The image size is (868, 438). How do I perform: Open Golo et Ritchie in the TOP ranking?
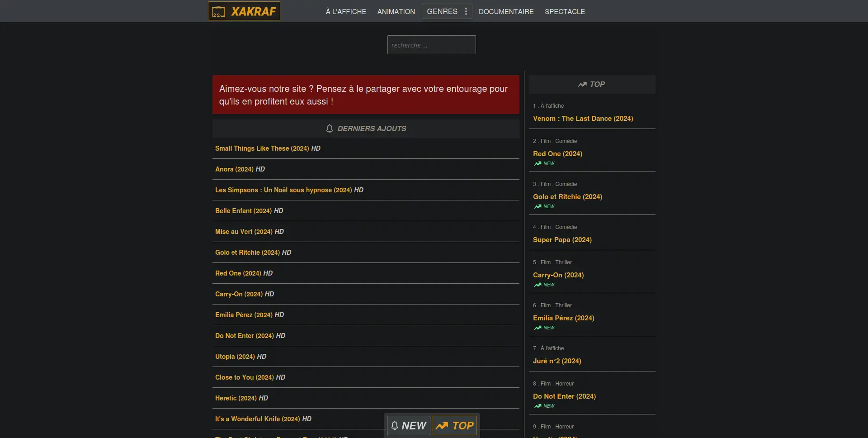pyautogui.click(x=567, y=197)
